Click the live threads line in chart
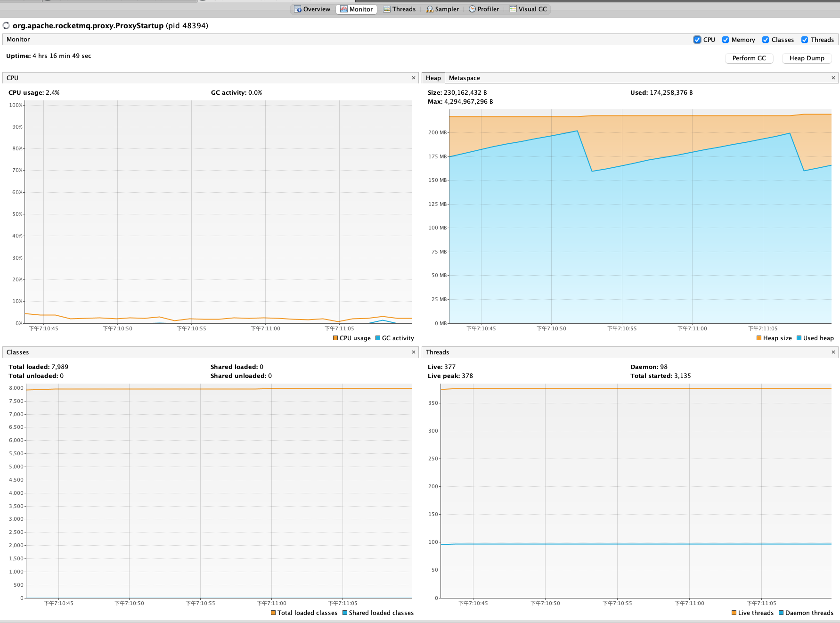Viewport: 840px width, 623px height. coord(636,388)
